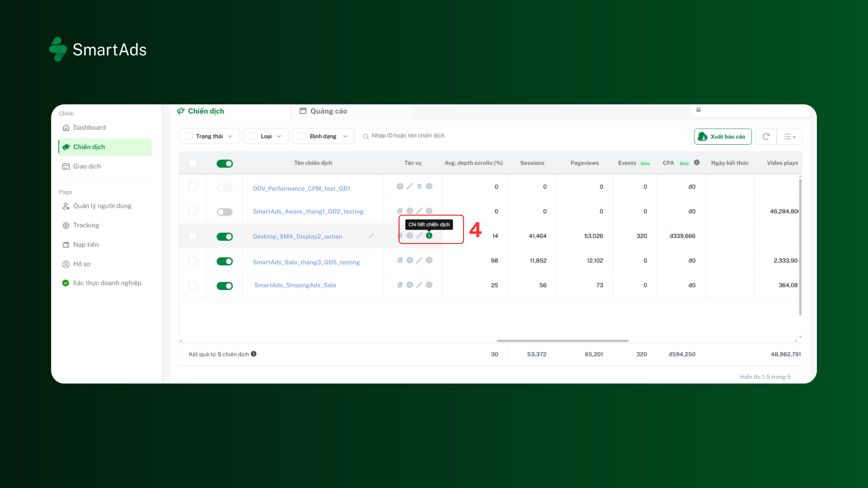
Task: Duplicate SmartAds_ShopingAds_Sale campaign
Action: coord(400,285)
